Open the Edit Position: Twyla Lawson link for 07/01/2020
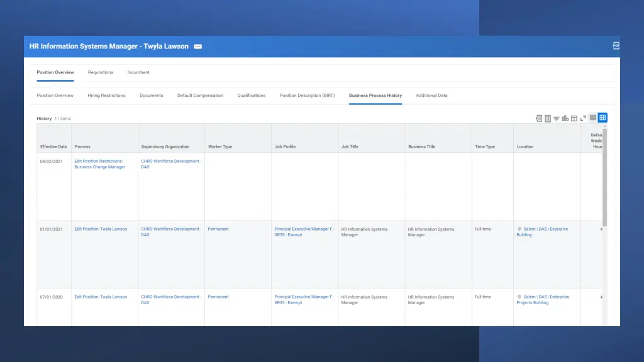 pyautogui.click(x=101, y=297)
